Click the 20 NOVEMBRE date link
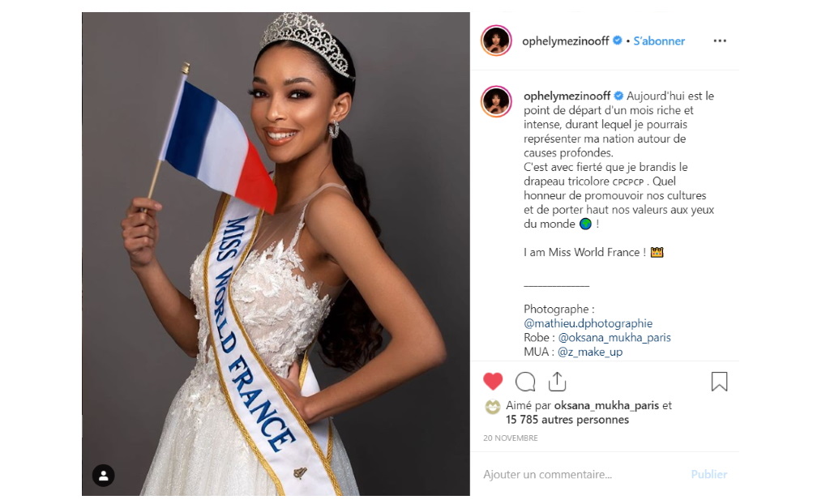Screen dimensions: 830x504 (x=511, y=438)
